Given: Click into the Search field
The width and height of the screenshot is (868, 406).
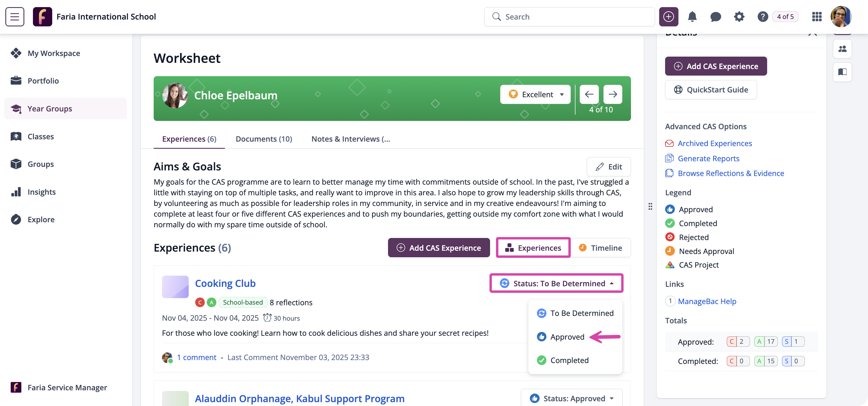Looking at the screenshot, I should [x=569, y=17].
